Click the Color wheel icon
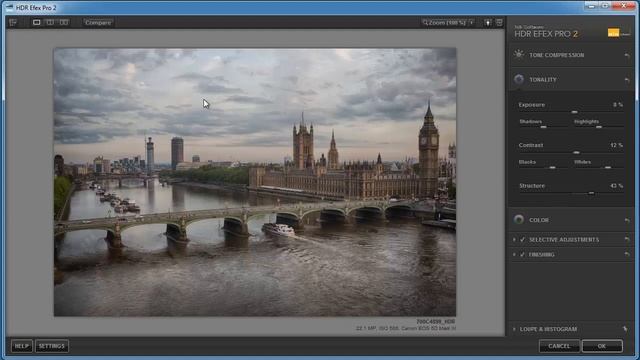The image size is (640, 360). pos(519,220)
